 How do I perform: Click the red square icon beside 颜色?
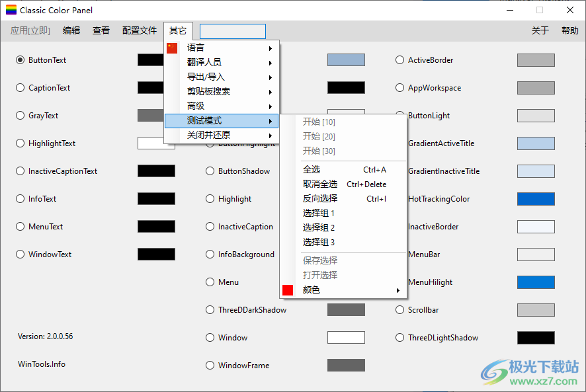(288, 290)
